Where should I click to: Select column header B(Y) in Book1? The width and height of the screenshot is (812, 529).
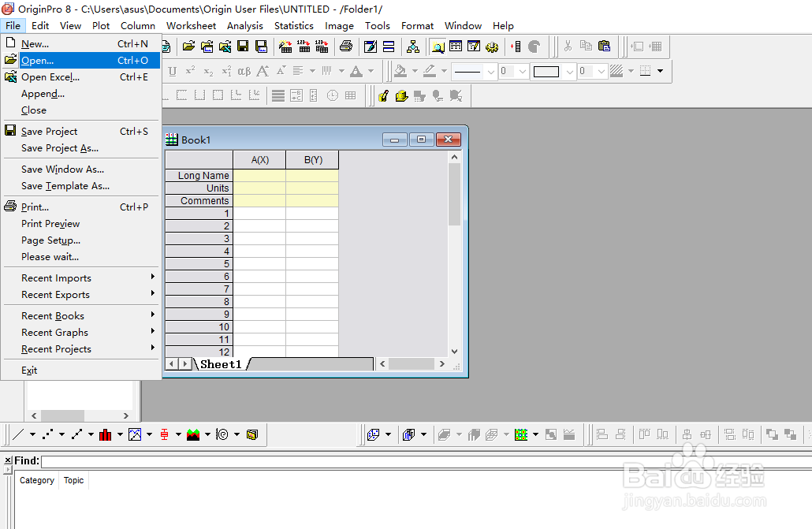[313, 159]
